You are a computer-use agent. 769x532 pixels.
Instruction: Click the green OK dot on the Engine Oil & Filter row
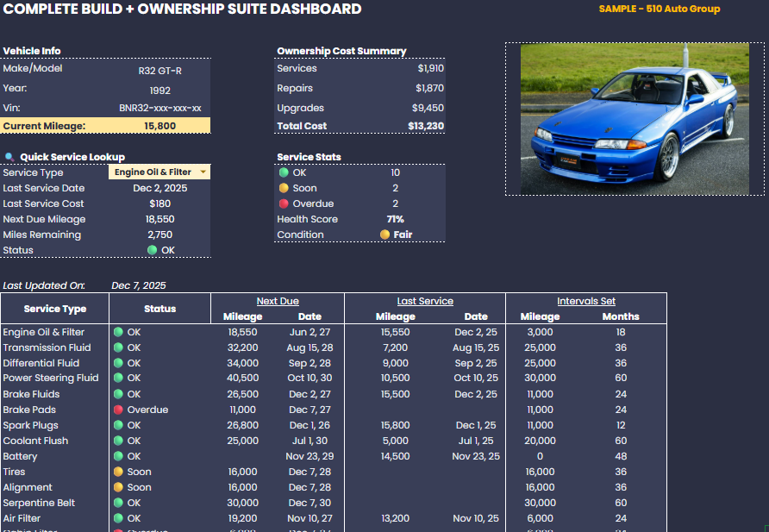[x=119, y=332]
